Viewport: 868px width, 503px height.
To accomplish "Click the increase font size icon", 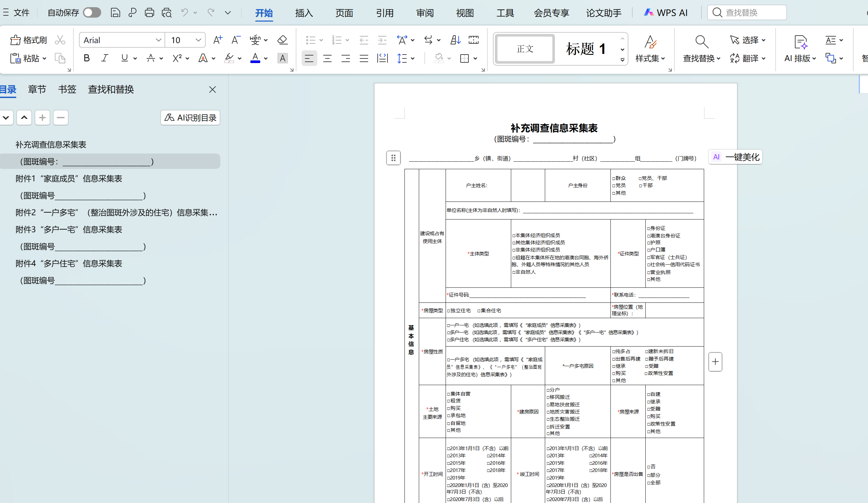I will [x=217, y=40].
